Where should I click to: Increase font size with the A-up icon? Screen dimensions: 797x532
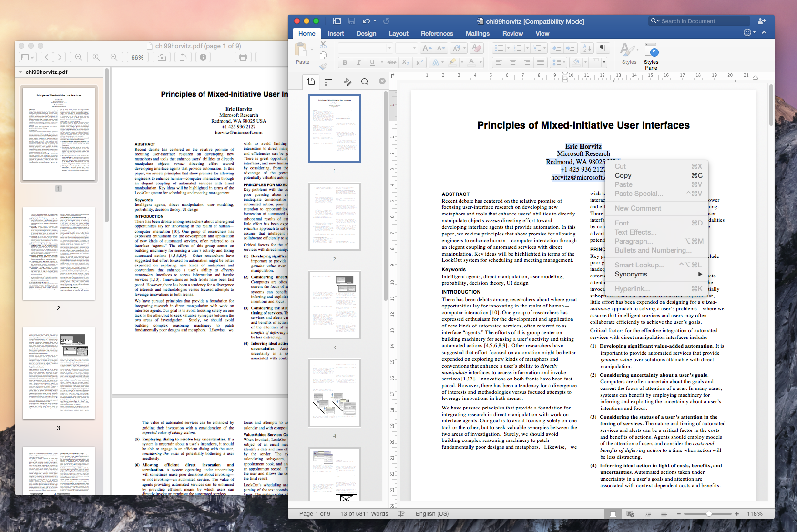[x=427, y=48]
